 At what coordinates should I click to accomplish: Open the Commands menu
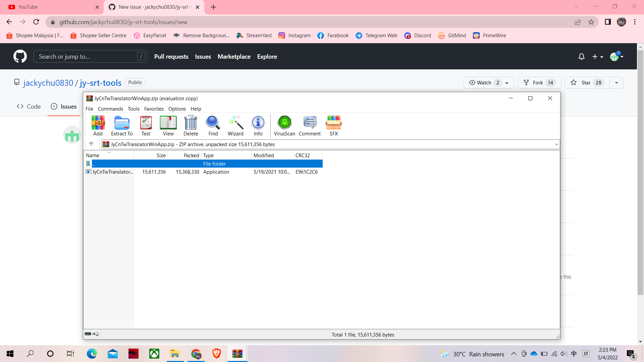pos(110,109)
